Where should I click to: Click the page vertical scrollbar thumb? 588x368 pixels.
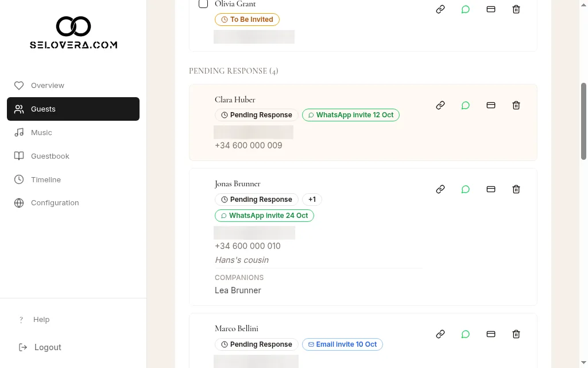pos(583,121)
